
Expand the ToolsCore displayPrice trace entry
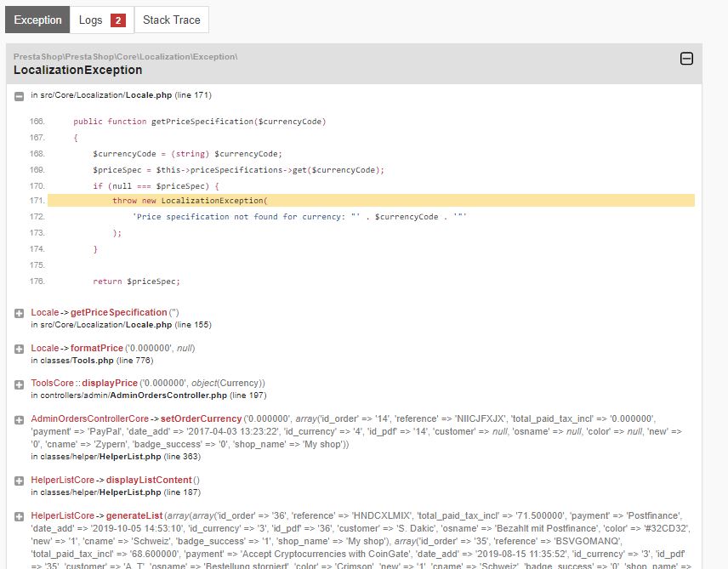click(x=19, y=384)
